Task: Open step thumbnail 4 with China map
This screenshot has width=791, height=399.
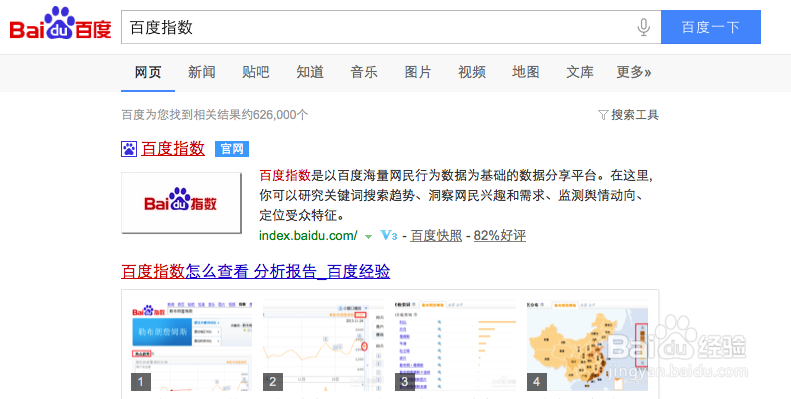Action: (587, 346)
